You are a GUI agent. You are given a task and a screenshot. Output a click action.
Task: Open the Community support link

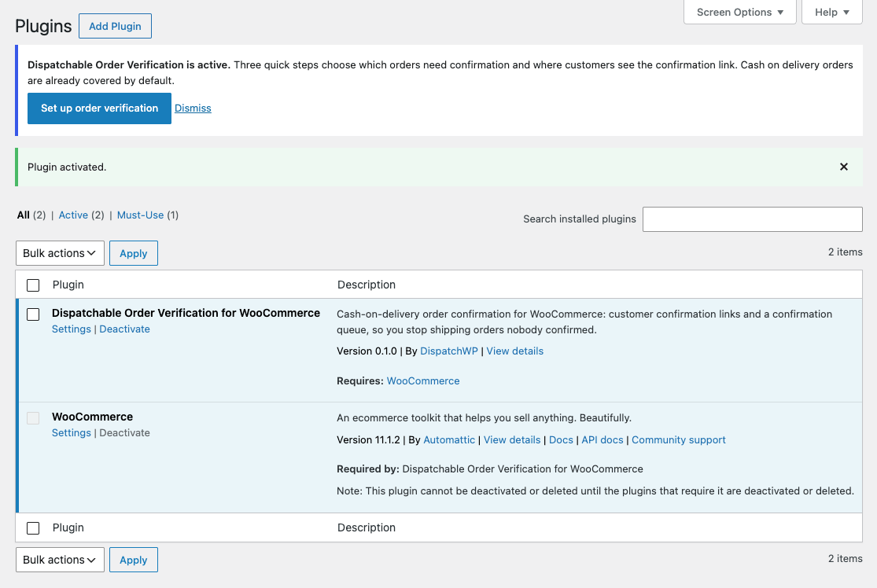pos(679,440)
